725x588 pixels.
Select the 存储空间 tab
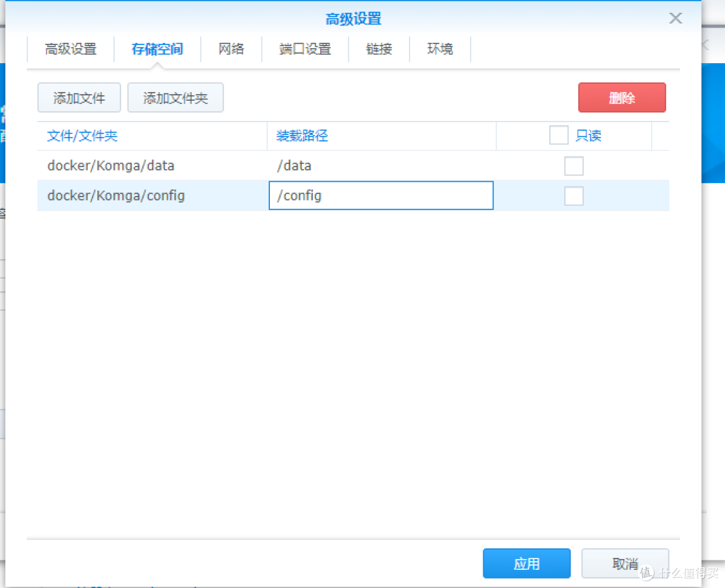[157, 48]
